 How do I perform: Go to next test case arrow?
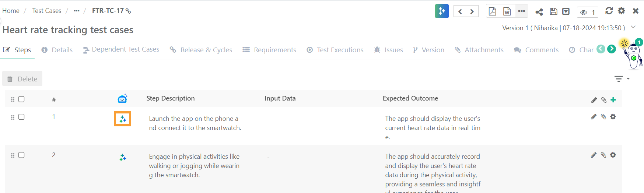click(x=472, y=11)
